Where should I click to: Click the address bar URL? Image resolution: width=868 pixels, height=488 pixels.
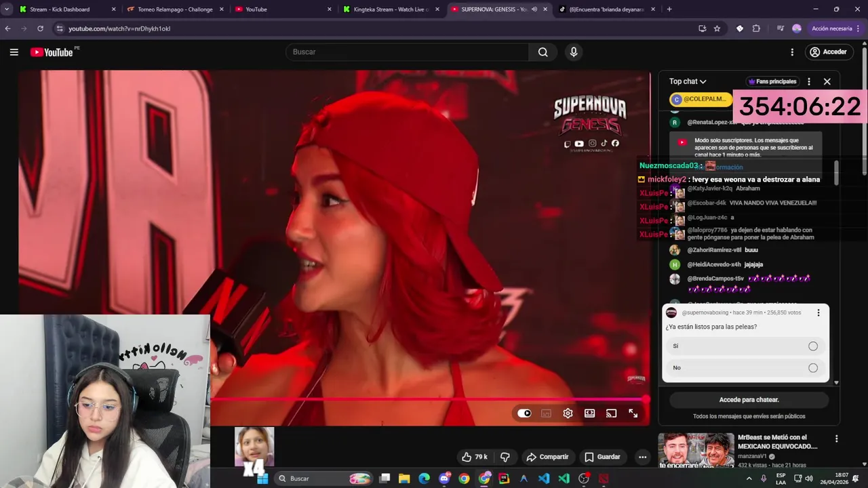click(x=119, y=28)
